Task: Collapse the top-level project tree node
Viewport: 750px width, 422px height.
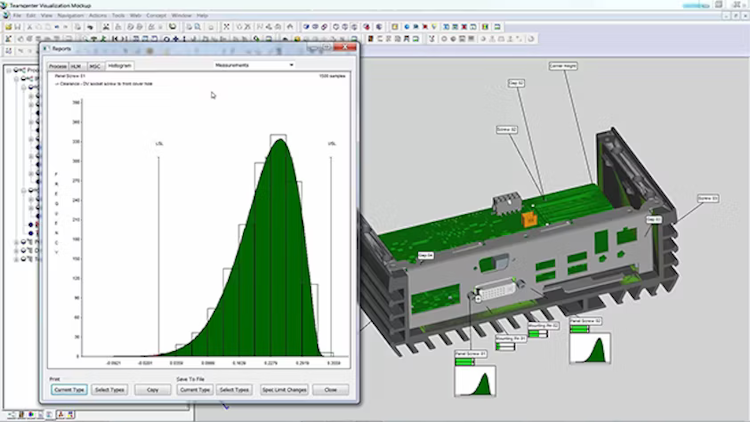Action: click(x=8, y=71)
